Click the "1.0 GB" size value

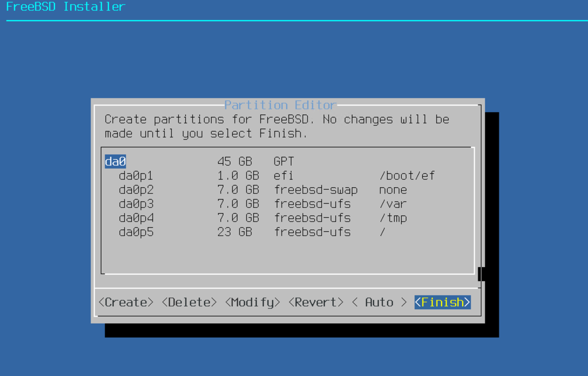click(238, 176)
